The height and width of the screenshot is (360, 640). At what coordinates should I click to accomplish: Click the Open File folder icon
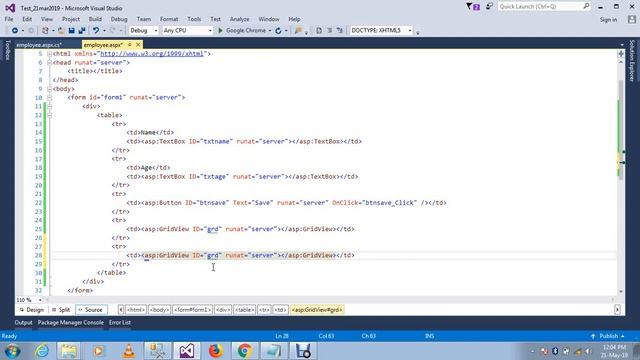pyautogui.click(x=61, y=31)
